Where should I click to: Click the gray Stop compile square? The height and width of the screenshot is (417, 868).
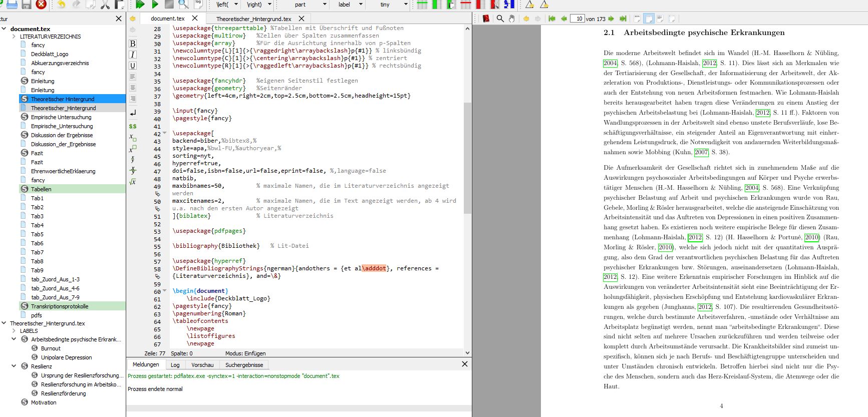tap(169, 5)
